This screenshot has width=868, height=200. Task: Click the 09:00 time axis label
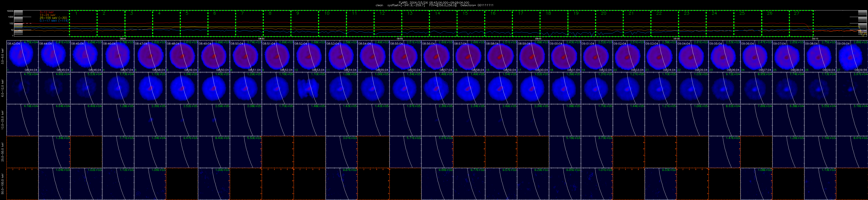pyautogui.click(x=538, y=39)
